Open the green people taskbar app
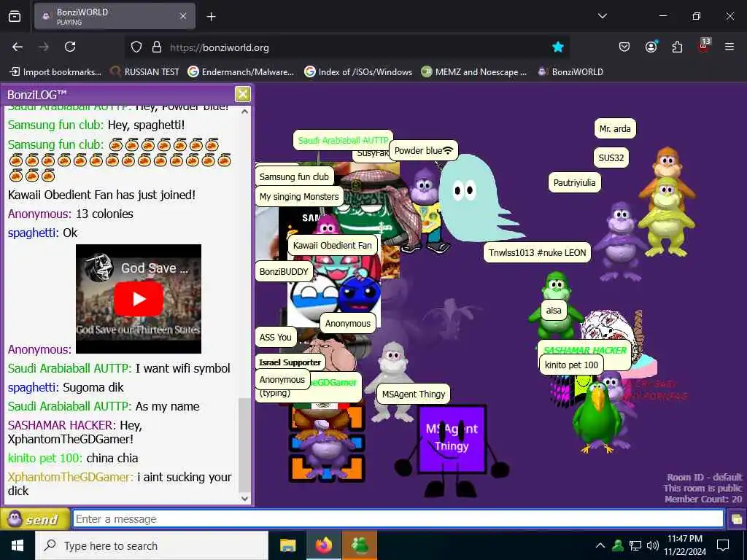747x560 pixels. click(360, 545)
